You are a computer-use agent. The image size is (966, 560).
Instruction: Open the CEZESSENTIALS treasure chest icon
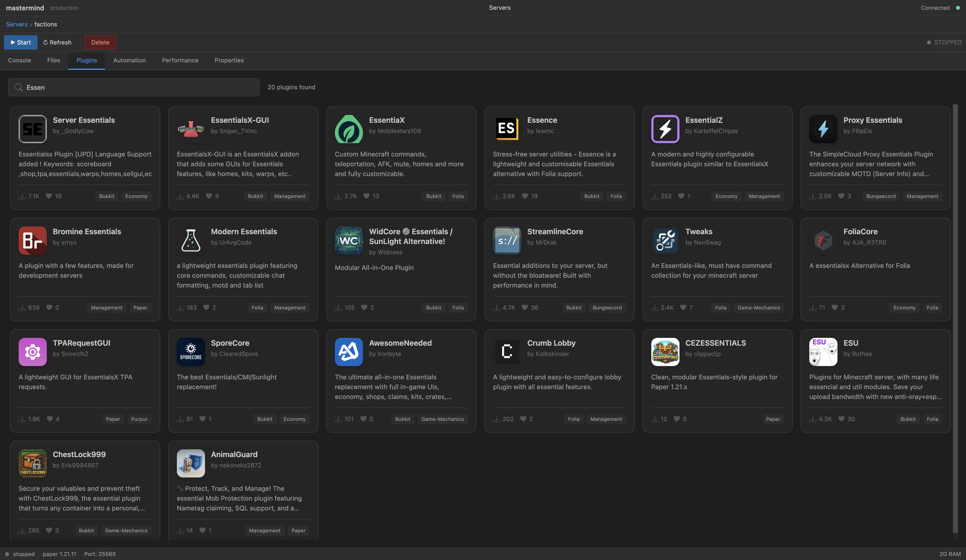coord(665,352)
